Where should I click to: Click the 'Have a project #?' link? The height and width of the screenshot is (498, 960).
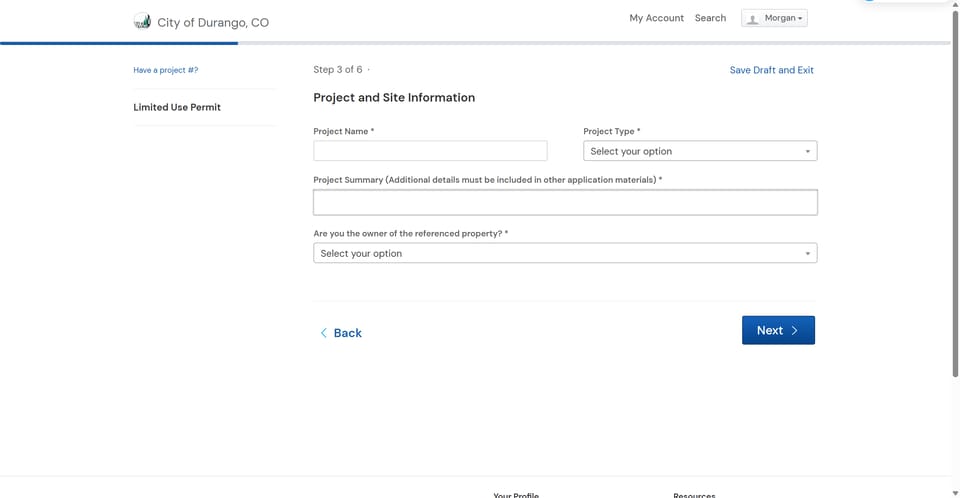pos(166,70)
